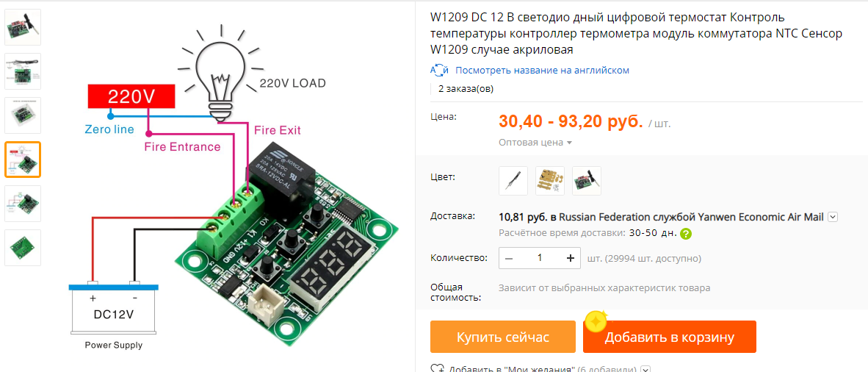
Task: Select the board with sensor color option
Action: [587, 181]
